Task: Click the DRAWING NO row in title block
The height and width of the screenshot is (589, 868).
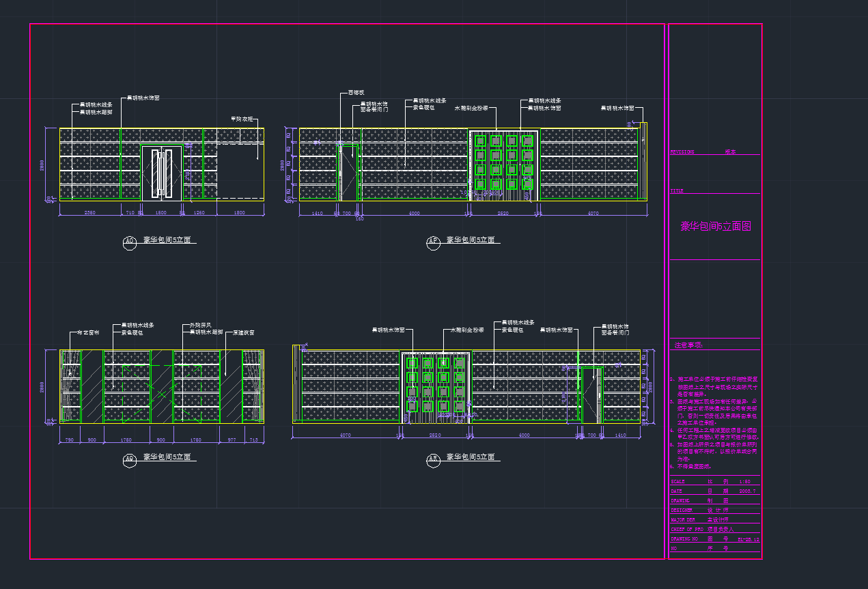Action: pyautogui.click(x=714, y=538)
